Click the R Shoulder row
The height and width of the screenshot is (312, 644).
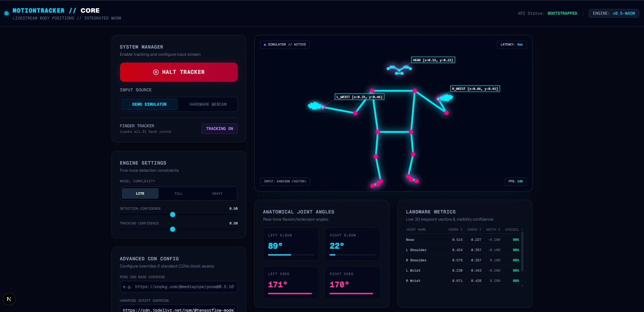[x=463, y=260]
